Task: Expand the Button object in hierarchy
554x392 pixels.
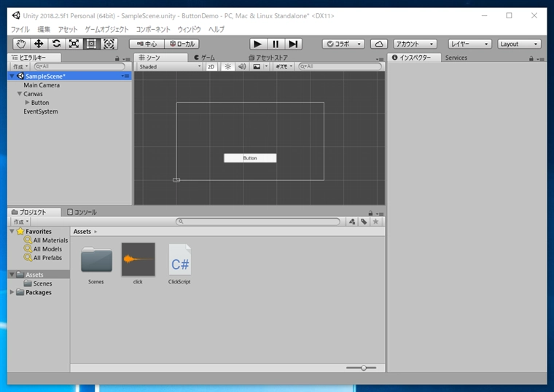Action: 28,103
